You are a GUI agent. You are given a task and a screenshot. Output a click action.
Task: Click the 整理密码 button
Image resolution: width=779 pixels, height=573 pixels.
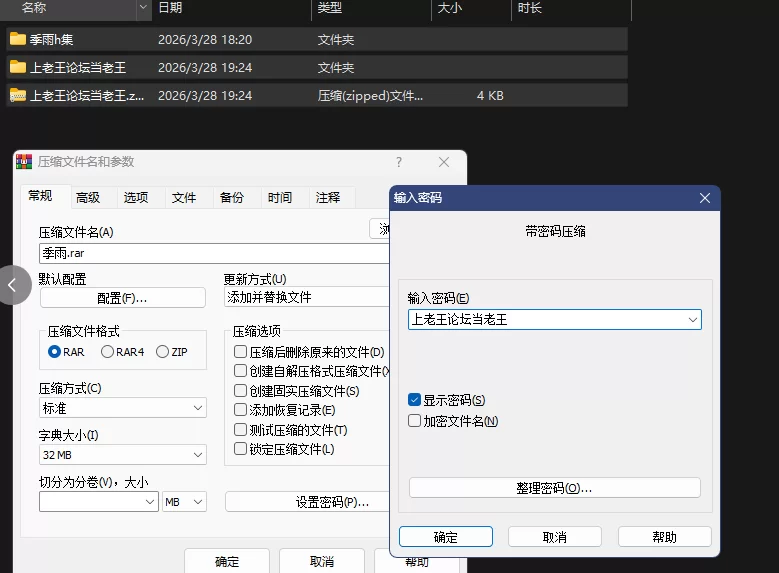point(554,488)
